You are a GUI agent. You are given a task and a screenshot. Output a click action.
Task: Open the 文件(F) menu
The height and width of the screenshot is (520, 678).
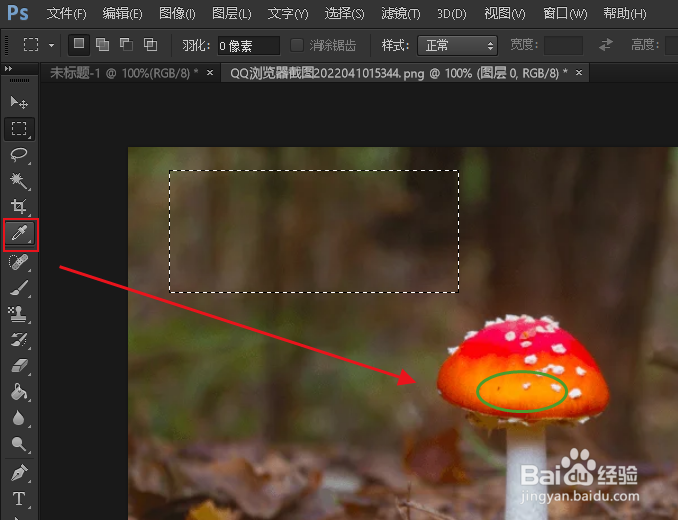[66, 14]
